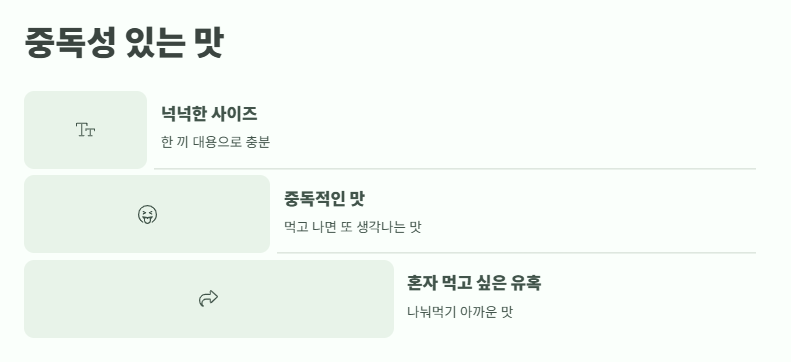Click the word 중독성 in the main heading
The image size is (791, 362).
[x=70, y=43]
